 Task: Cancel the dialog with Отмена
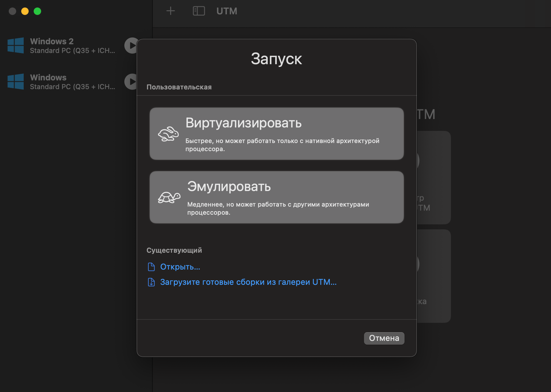click(x=384, y=338)
